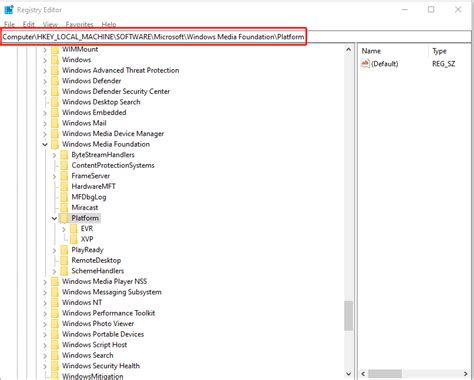
Task: Expand the PlayReady key
Action: coord(54,250)
